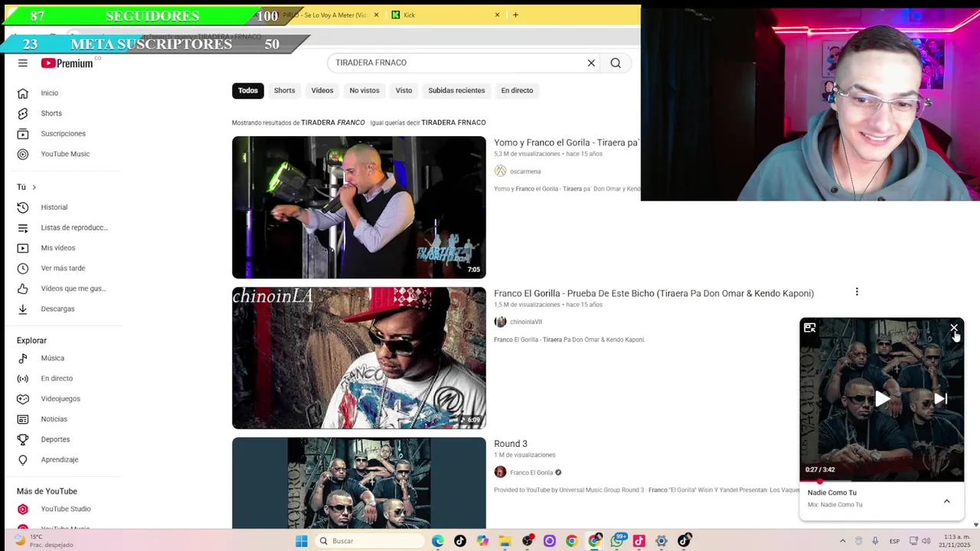
Task: Open a new browser tab
Action: click(515, 15)
